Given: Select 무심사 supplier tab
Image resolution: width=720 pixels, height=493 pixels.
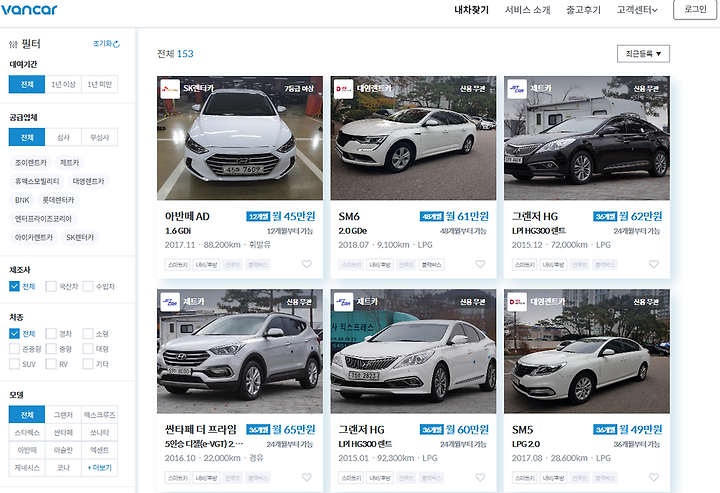Looking at the screenshot, I should click(x=100, y=137).
